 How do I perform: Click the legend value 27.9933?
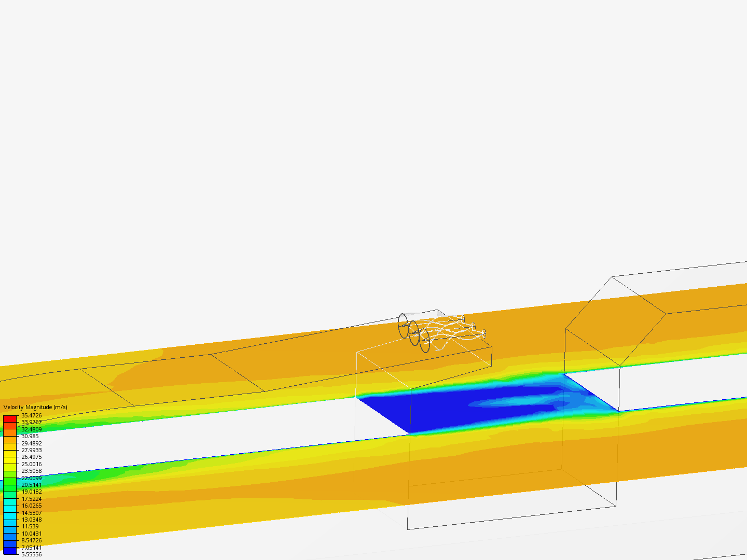32,450
